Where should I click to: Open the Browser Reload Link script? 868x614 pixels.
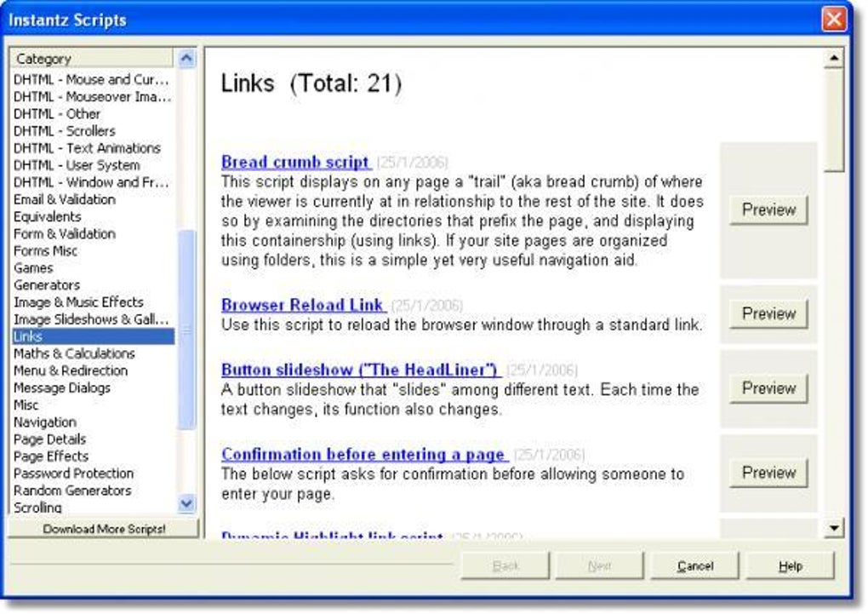click(x=302, y=305)
